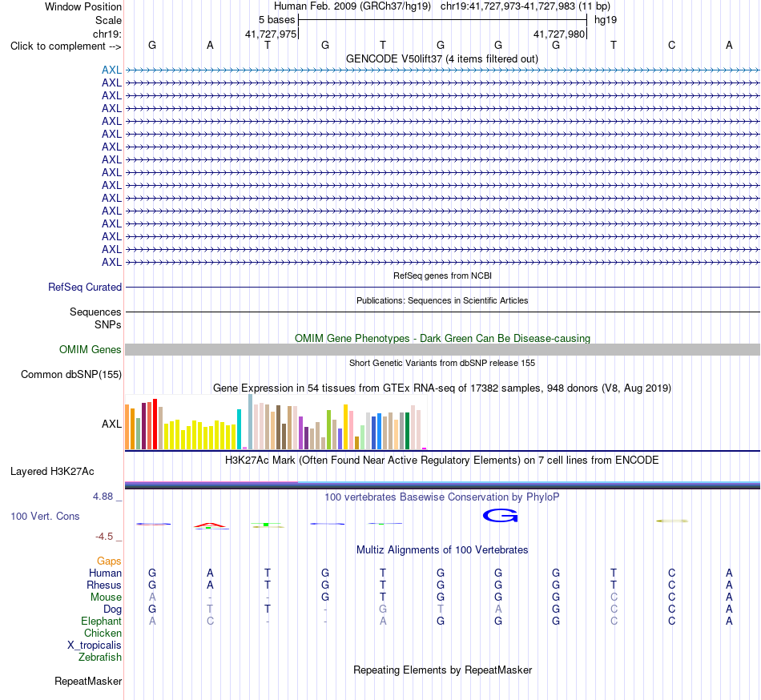This screenshot has width=761, height=700.
Task: Click the Layered H3K27Ac track label
Action: point(52,472)
